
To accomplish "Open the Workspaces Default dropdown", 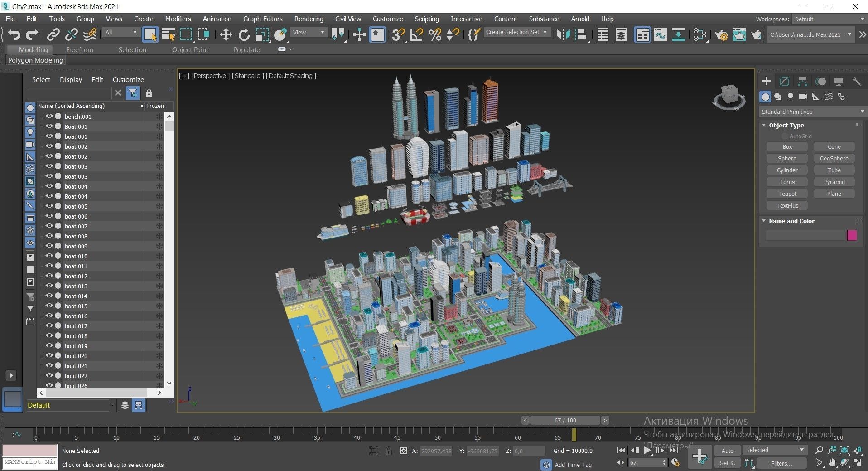I will click(x=829, y=19).
